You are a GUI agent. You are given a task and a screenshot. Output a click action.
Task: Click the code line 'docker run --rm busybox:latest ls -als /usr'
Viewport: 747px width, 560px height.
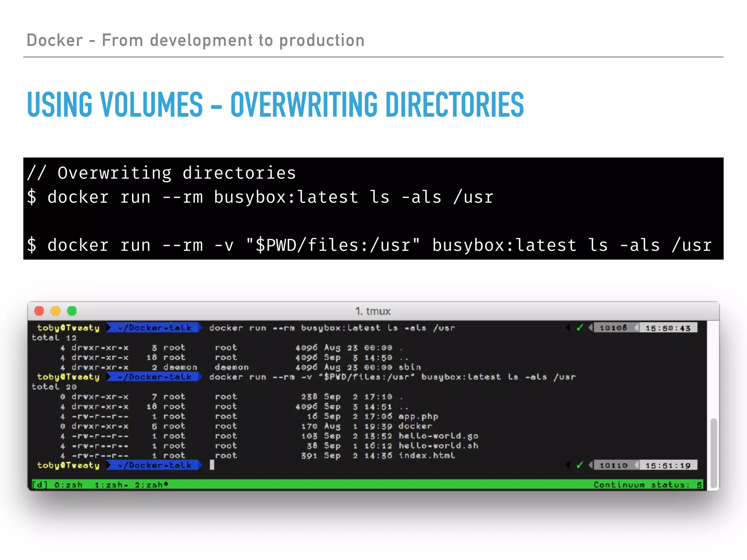(260, 197)
